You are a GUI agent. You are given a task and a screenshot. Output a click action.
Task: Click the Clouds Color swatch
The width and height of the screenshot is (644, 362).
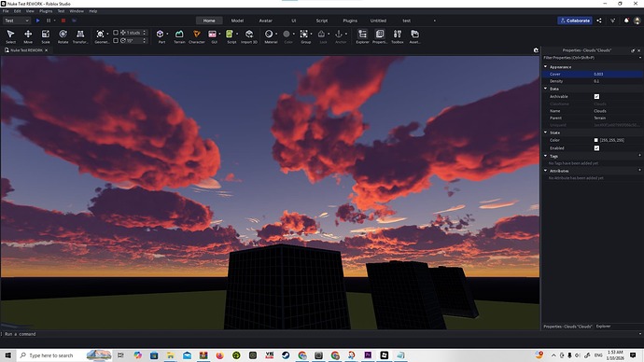[596, 140]
